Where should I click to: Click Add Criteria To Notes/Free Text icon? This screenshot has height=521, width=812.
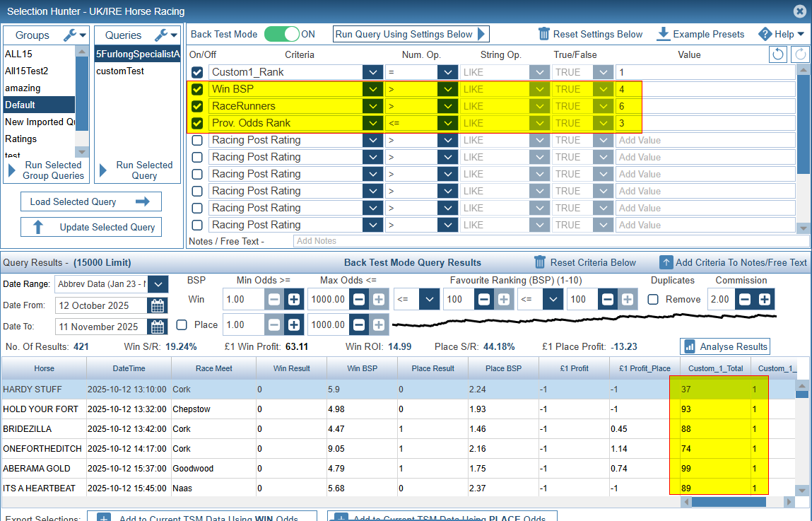click(666, 262)
